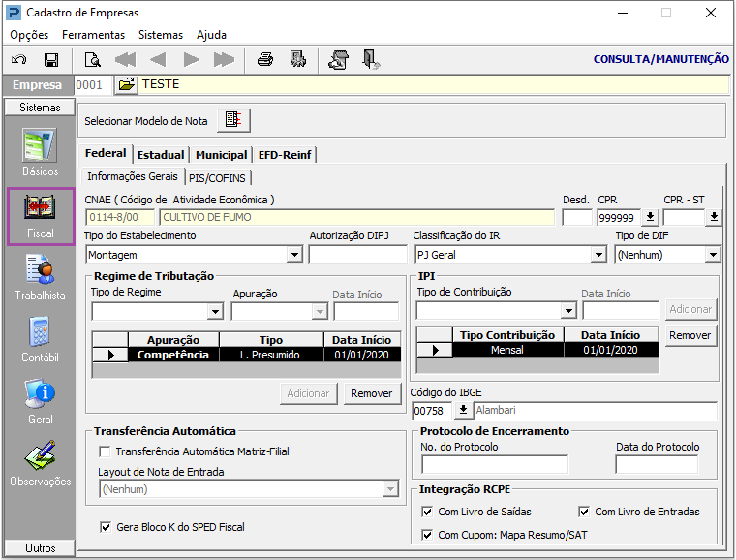Click Outros sidebar button
Screen dimensions: 736x560
(40, 547)
